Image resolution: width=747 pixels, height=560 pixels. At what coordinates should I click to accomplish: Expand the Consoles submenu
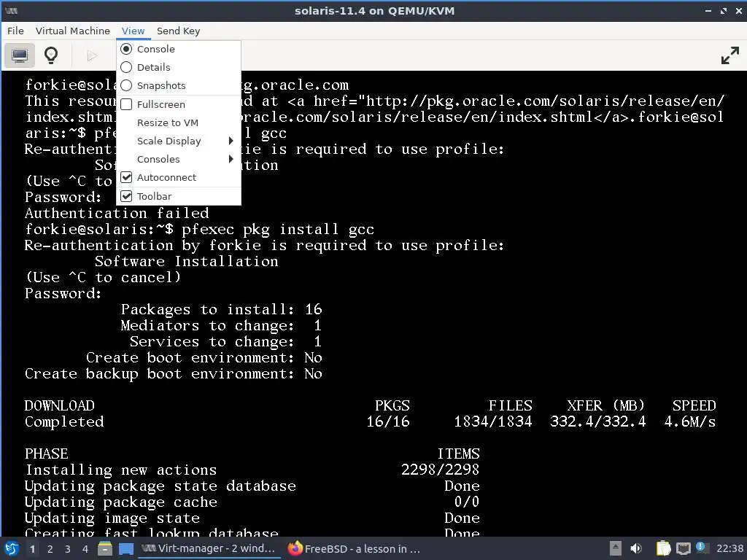pyautogui.click(x=179, y=159)
